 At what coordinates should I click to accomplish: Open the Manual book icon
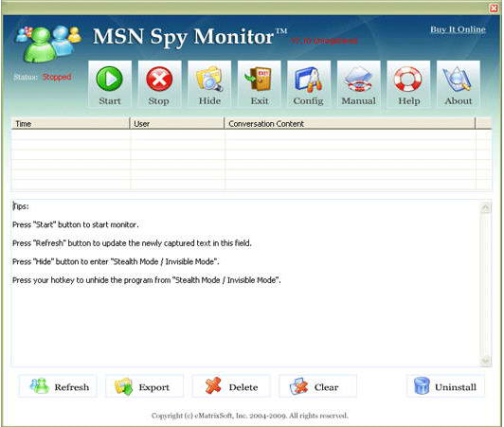tap(358, 84)
